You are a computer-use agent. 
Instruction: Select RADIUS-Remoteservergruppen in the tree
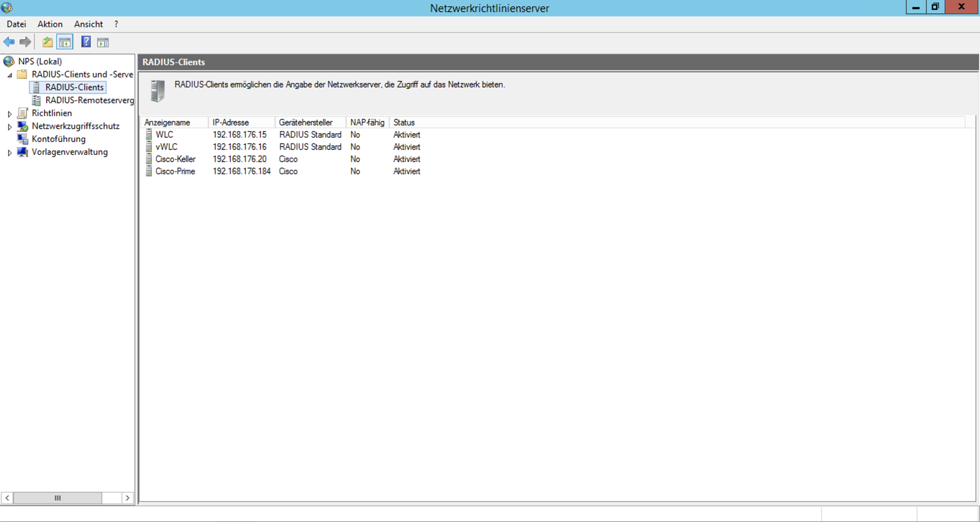[89, 100]
